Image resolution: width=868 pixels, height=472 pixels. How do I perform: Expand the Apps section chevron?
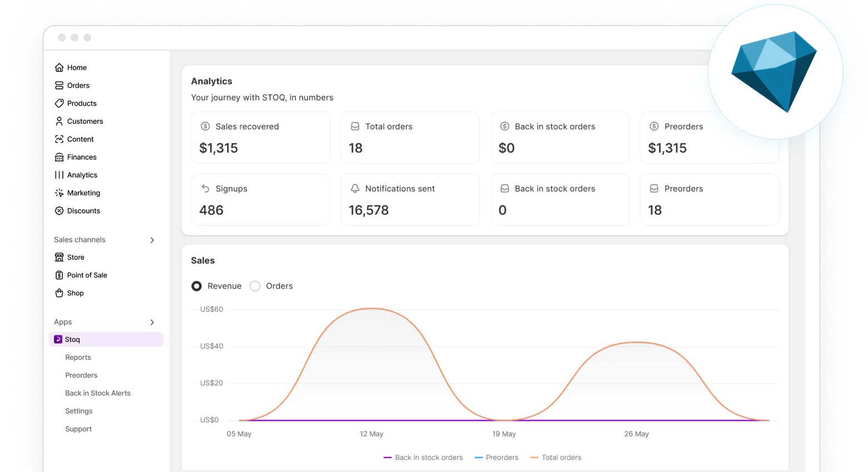152,322
